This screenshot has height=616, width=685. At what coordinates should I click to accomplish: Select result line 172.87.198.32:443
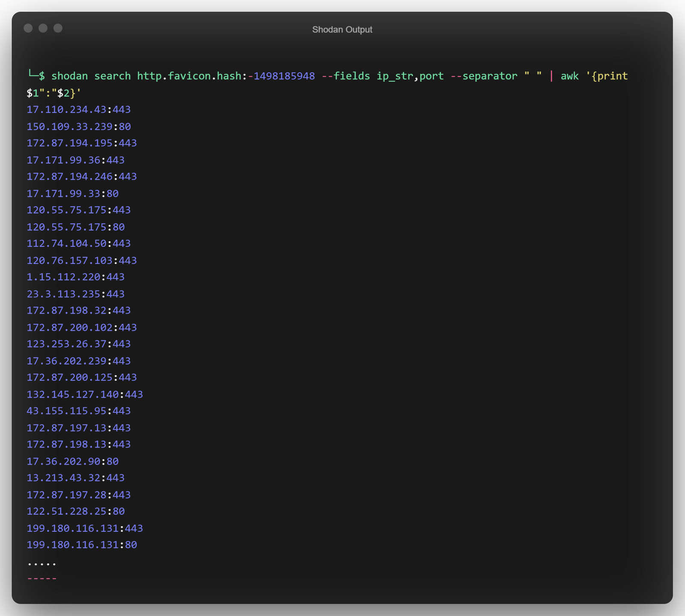click(x=79, y=311)
